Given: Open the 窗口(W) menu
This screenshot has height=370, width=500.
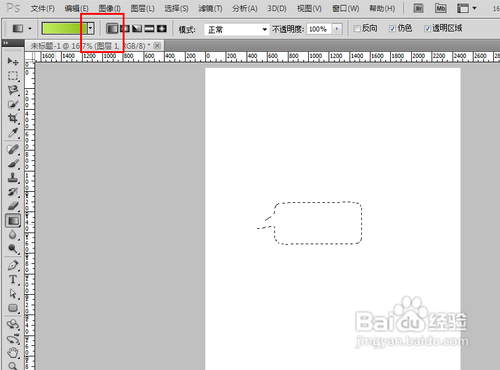Looking at the screenshot, I should point(346,8).
